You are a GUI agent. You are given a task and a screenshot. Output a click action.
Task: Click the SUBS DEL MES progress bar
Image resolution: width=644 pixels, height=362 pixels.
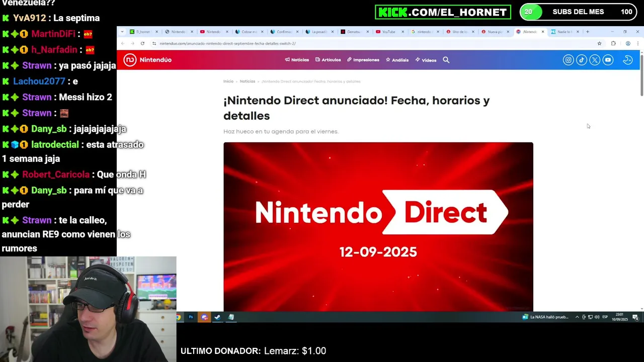[x=578, y=12]
